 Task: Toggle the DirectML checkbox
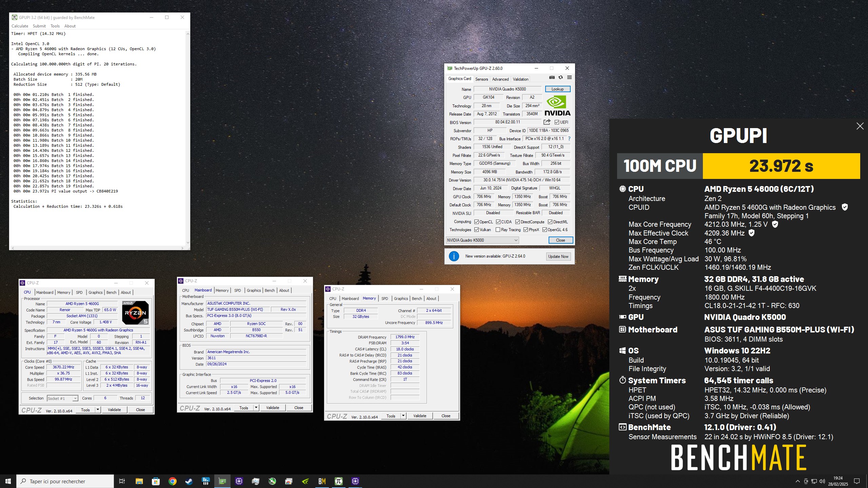[550, 222]
